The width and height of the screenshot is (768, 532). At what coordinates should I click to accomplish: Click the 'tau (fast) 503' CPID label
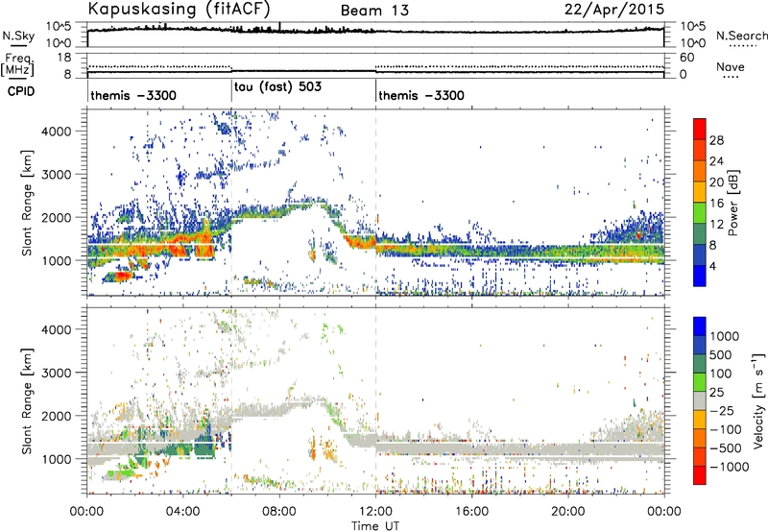pyautogui.click(x=277, y=86)
